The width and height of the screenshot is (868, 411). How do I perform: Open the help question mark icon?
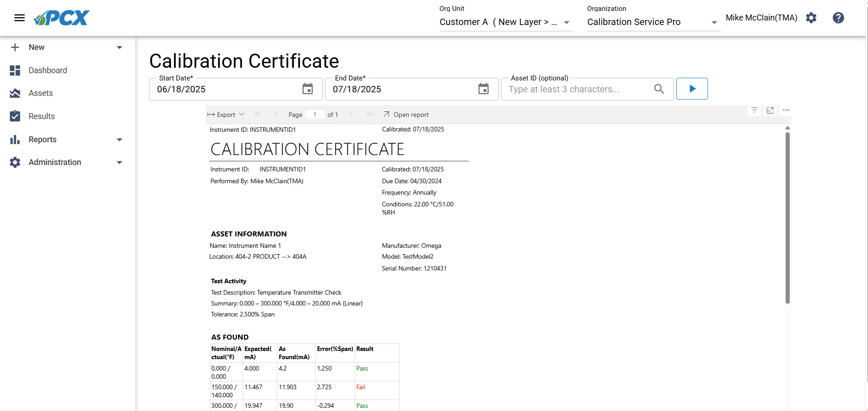(838, 18)
